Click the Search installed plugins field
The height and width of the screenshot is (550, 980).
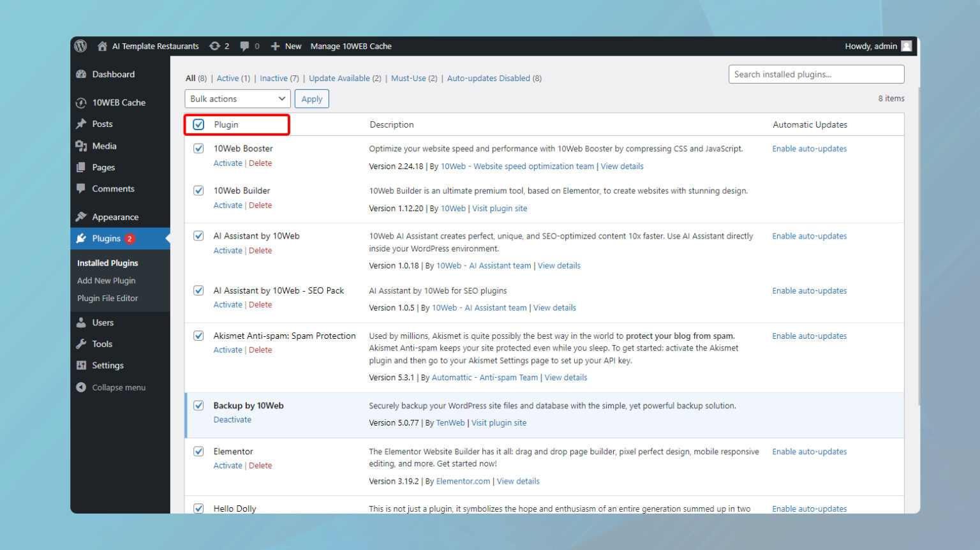816,74
